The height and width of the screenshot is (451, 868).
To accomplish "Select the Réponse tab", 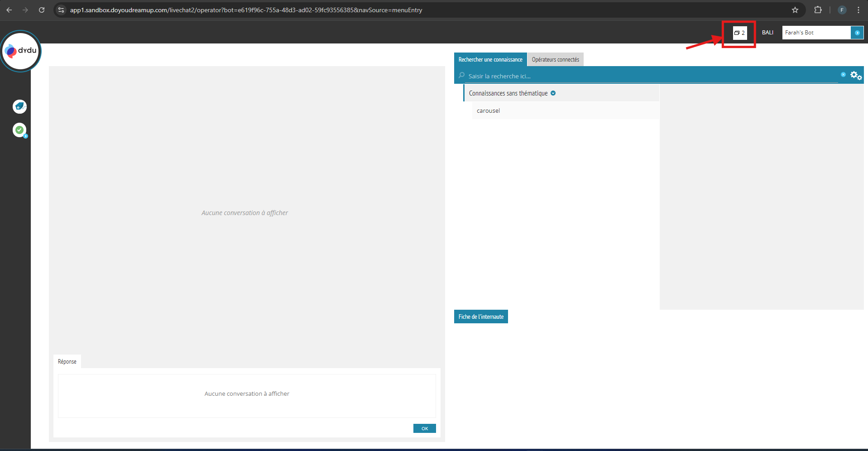I will [x=67, y=361].
